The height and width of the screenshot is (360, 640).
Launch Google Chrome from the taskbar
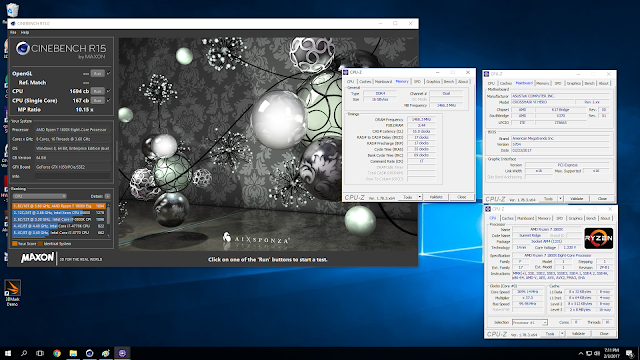pos(57,353)
